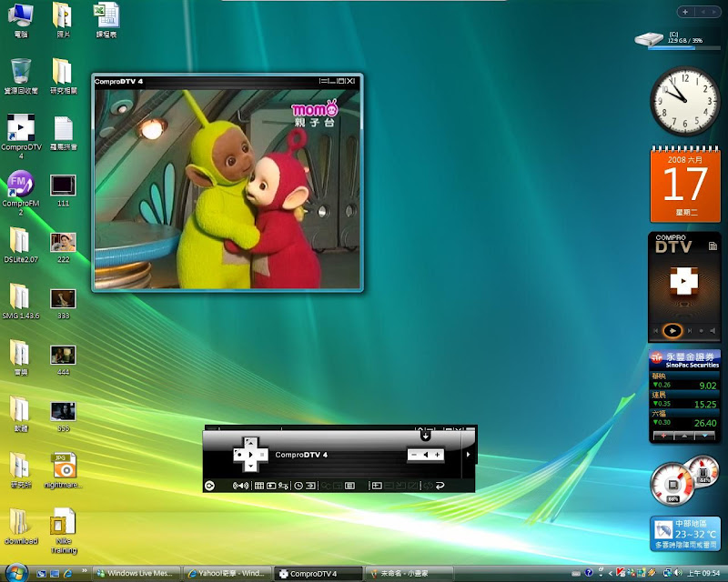Image resolution: width=728 pixels, height=582 pixels.
Task: Open the settings sliders icon in control panel
Action: 283,486
